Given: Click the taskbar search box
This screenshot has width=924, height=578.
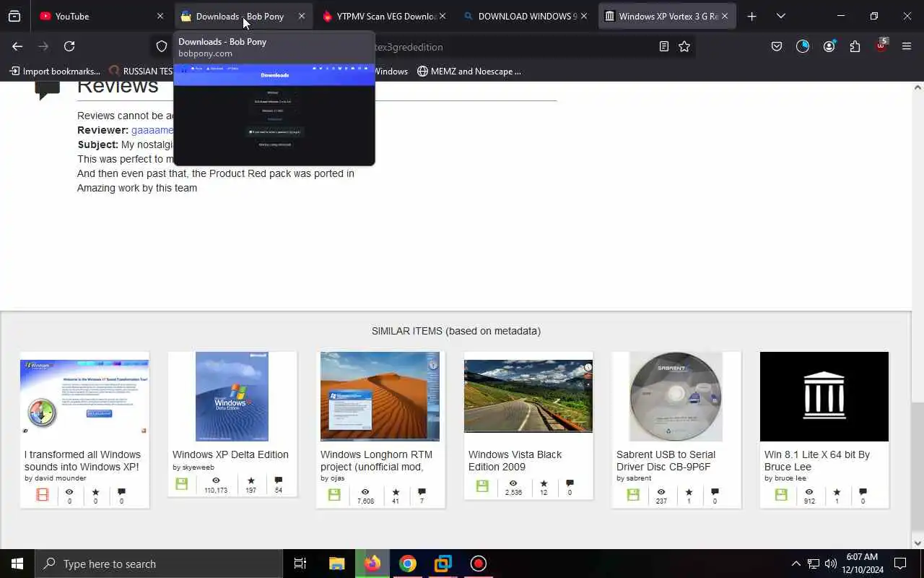Looking at the screenshot, I should pos(159,564).
